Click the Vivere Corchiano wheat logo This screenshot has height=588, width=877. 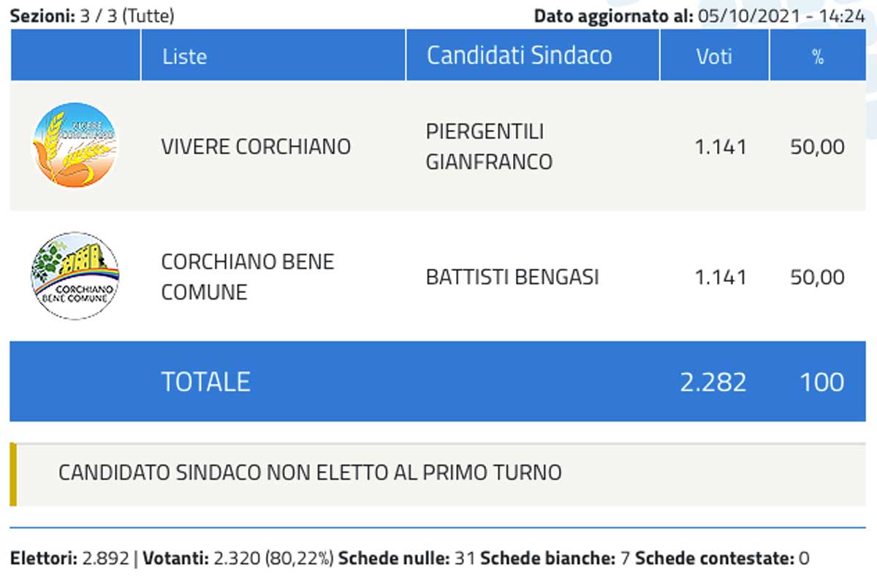[x=75, y=146]
